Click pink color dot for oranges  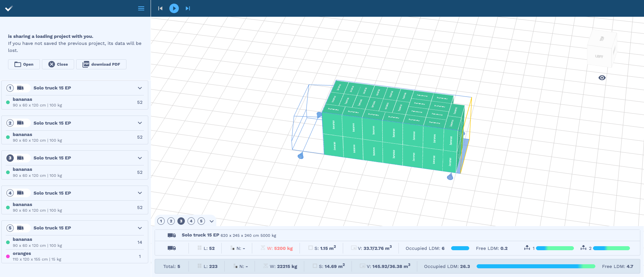tap(8, 257)
